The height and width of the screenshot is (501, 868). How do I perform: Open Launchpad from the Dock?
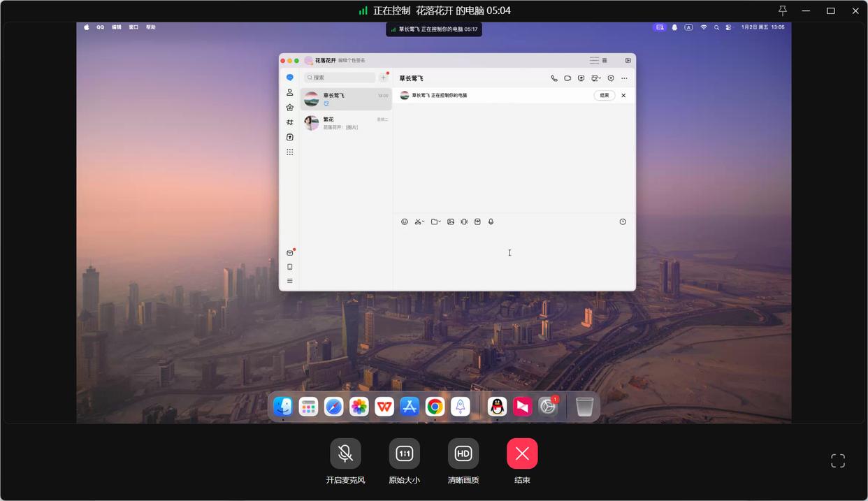308,406
